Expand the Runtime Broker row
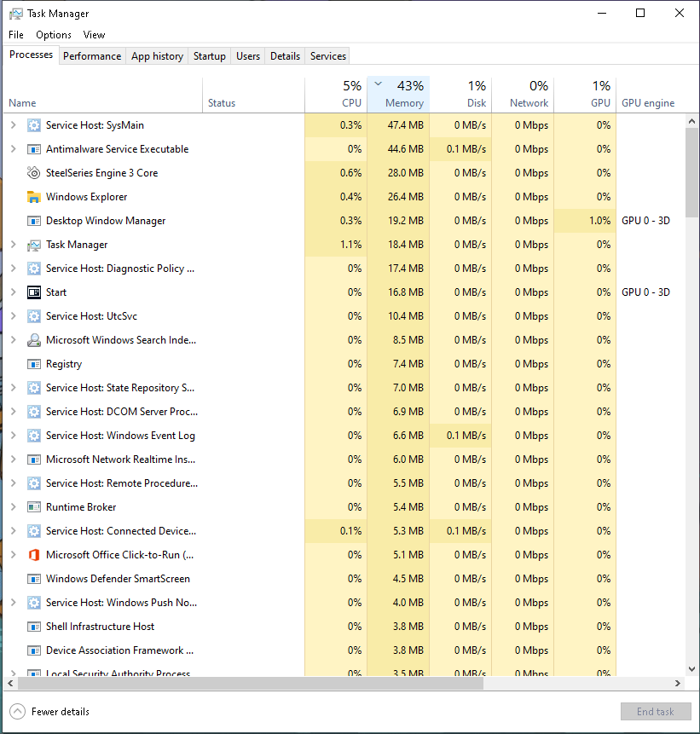Viewport: 700px width, 734px height. point(14,507)
